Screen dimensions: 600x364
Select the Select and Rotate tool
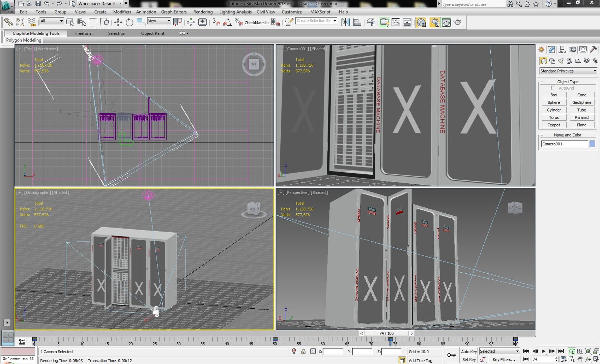pyautogui.click(x=129, y=23)
